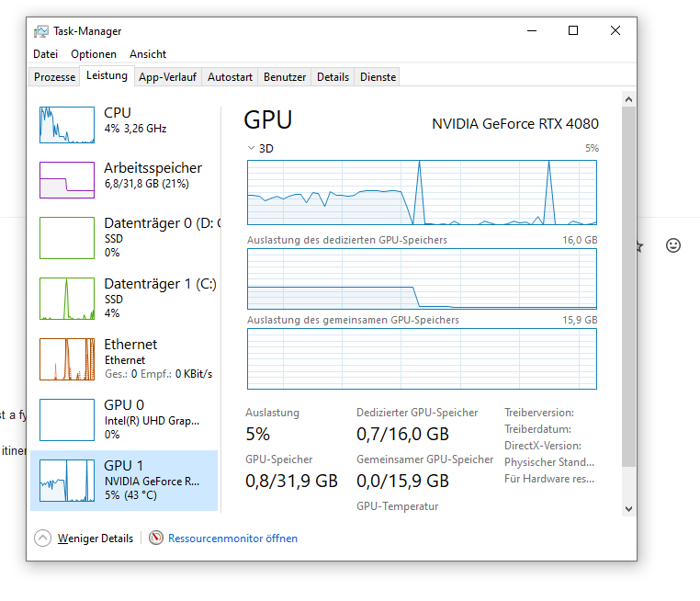Click the 3D engine usage graph
Viewport: 700px width, 601px height.
[x=422, y=192]
